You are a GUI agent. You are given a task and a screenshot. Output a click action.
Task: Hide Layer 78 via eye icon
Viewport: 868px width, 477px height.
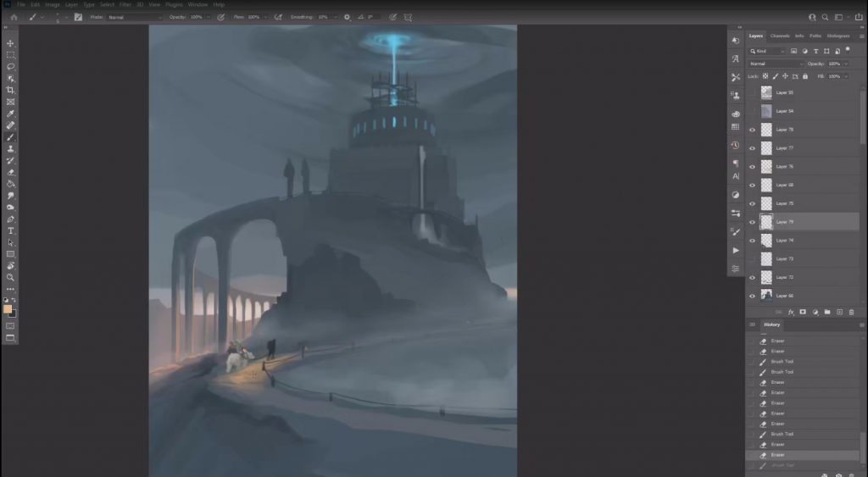point(753,130)
